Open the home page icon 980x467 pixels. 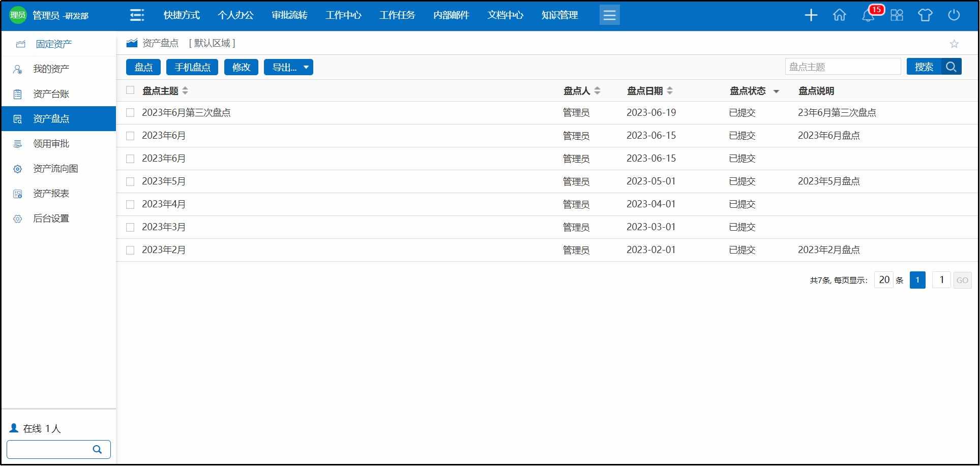click(x=840, y=15)
